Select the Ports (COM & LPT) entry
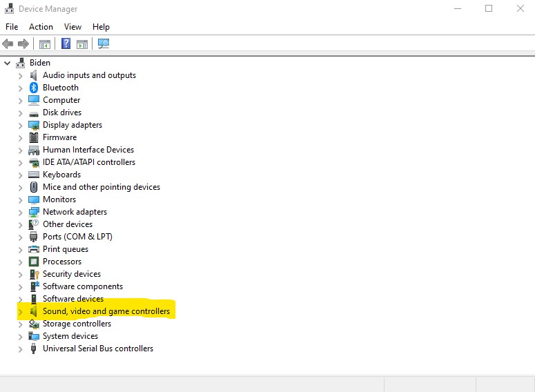The height and width of the screenshot is (392, 535). (x=77, y=237)
